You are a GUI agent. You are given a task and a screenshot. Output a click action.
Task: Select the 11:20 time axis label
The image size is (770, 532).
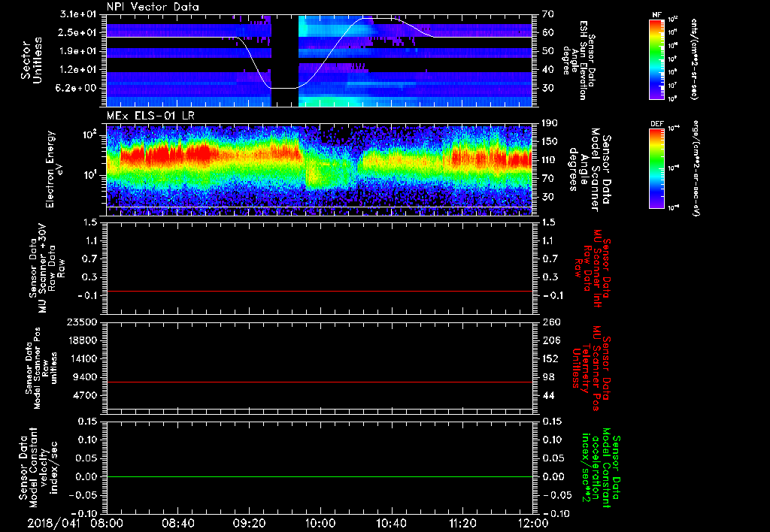(462, 522)
